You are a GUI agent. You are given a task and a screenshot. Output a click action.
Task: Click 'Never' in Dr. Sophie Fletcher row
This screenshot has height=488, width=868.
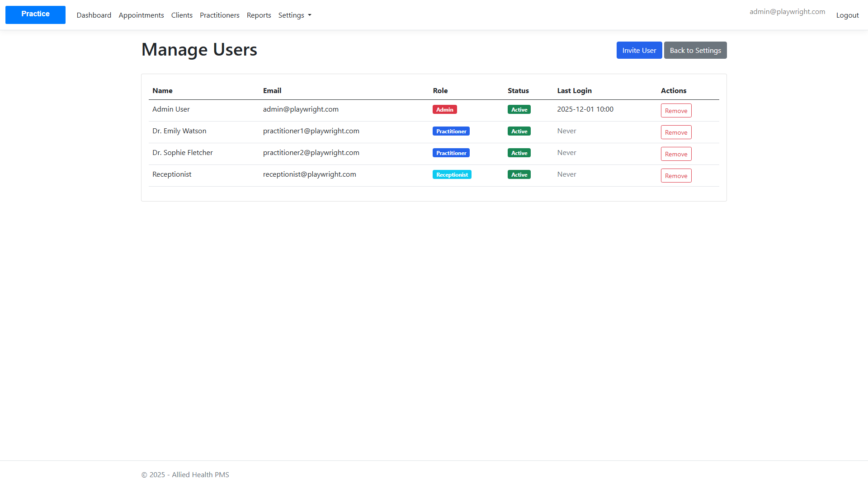pyautogui.click(x=566, y=153)
